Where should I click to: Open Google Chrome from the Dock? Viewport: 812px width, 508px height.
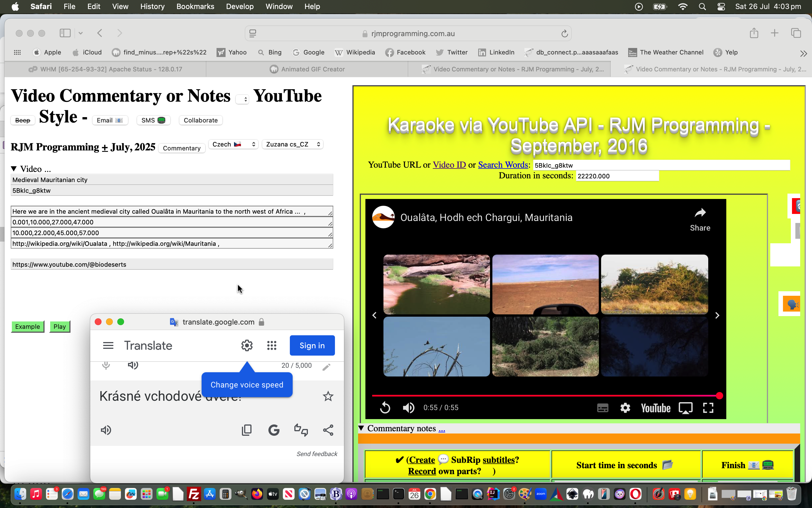430,494
